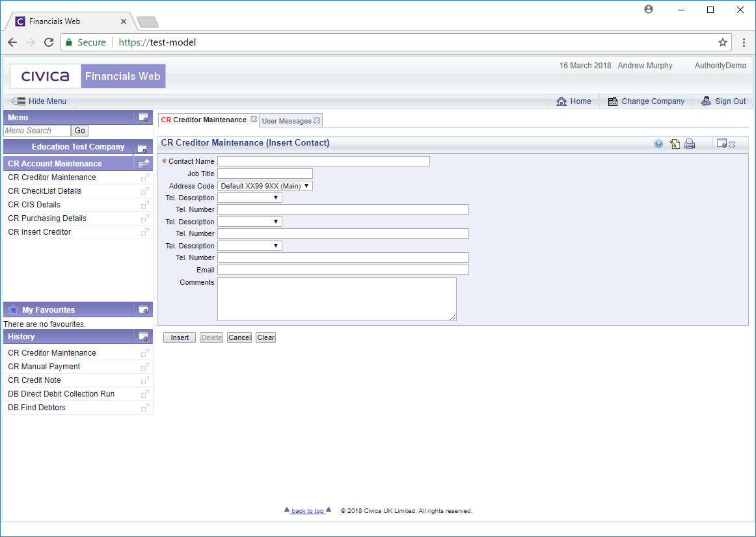
Task: Open menu item CR Creditor Maintenance in new window icon
Action: pos(144,177)
